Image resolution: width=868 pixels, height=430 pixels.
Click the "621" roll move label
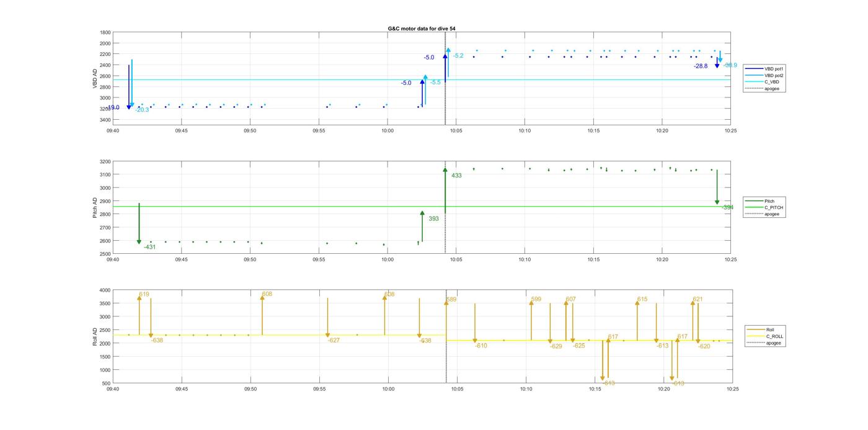[x=697, y=299]
